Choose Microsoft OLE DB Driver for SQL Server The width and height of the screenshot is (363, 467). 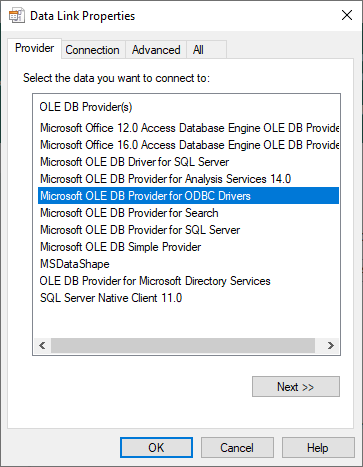tap(189, 162)
